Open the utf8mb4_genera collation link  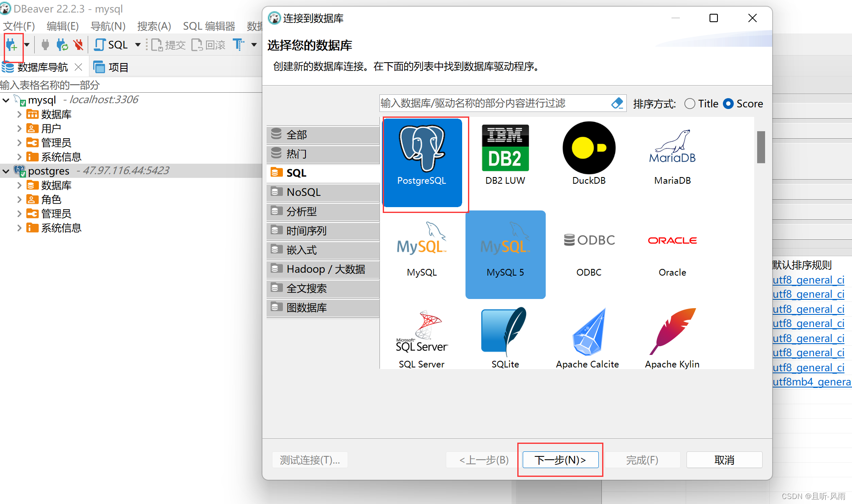pyautogui.click(x=811, y=381)
